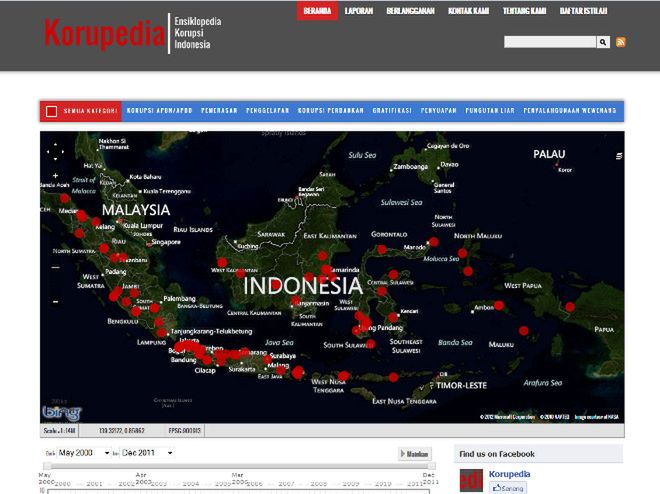Viewport: 660px width, 494px height.
Task: Click the map Scale status field
Action: tap(59, 430)
